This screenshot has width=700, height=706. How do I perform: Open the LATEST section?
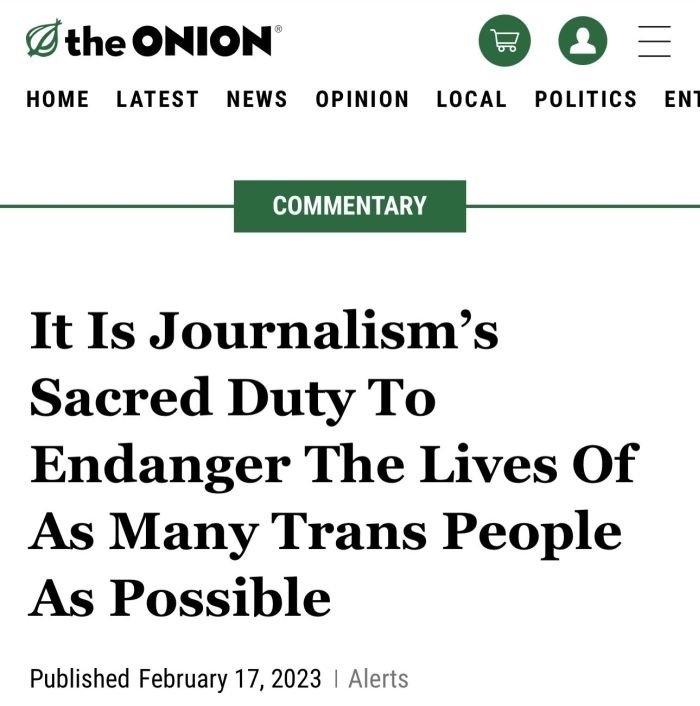pos(157,100)
